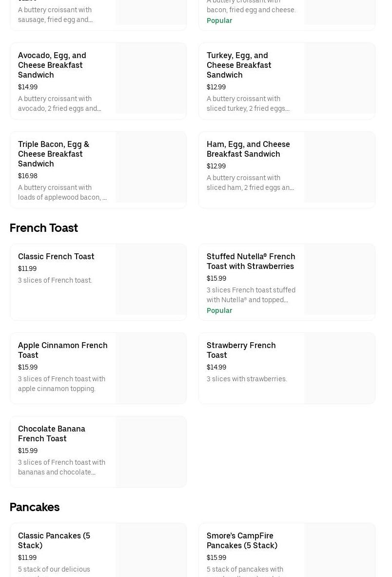This screenshot has height=577, width=392.
Task: Open Smore's CampFire Pancakes (5 Stack)
Action: tap(242, 540)
